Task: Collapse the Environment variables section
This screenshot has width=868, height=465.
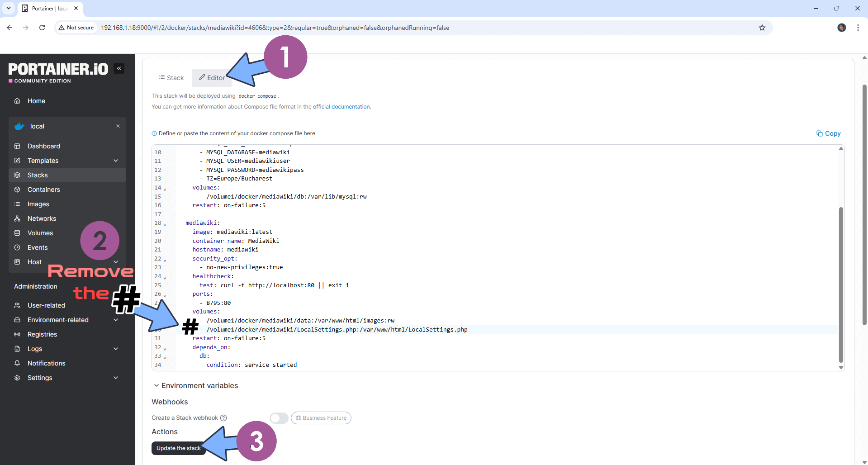Action: click(157, 385)
